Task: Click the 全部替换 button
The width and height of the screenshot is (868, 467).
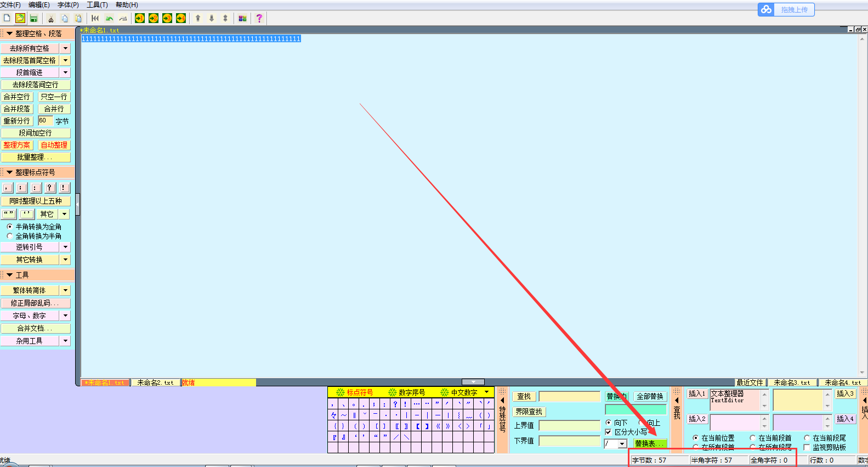Action: 650,396
